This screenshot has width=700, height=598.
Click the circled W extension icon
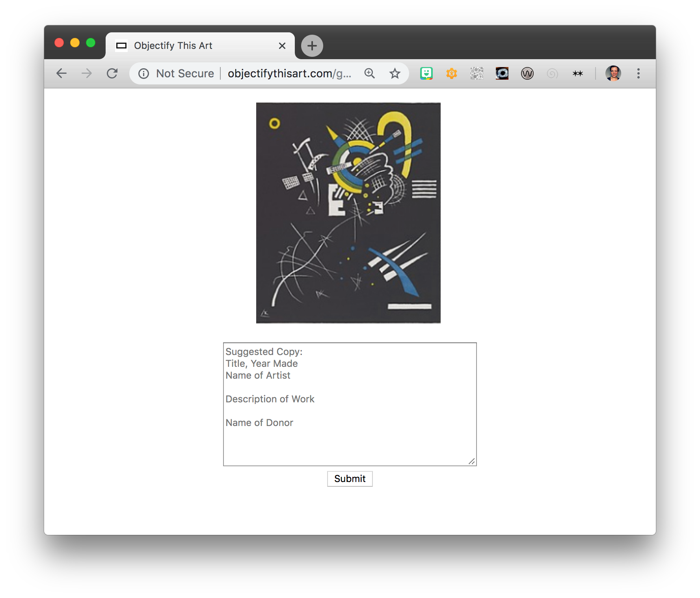(527, 73)
